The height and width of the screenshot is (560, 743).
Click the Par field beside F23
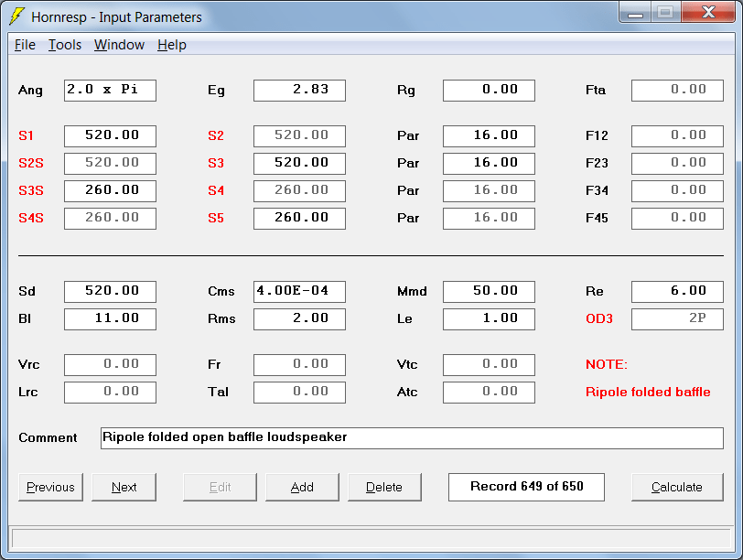[x=489, y=164]
